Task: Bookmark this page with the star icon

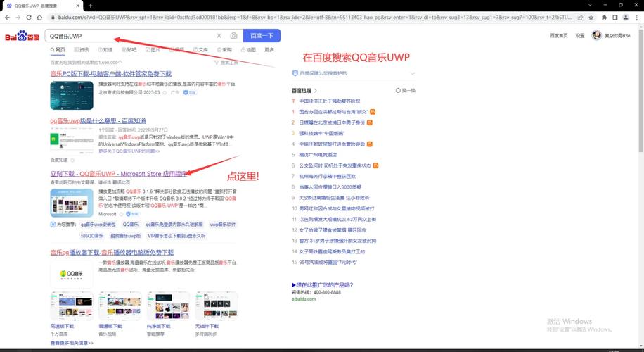Action: (591, 18)
